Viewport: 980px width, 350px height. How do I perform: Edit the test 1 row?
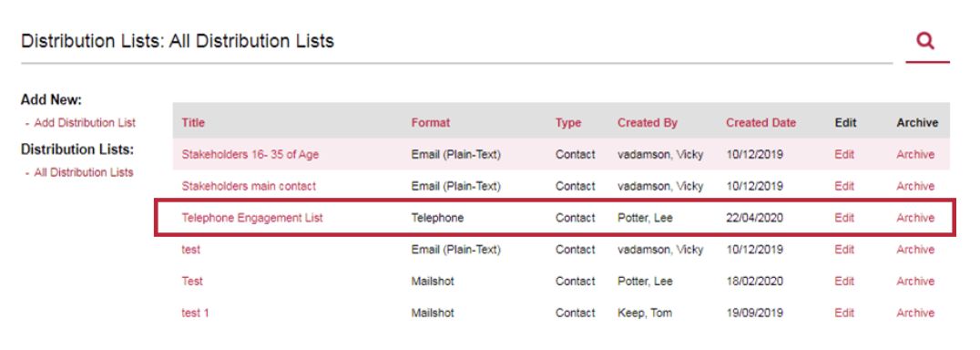[844, 314]
